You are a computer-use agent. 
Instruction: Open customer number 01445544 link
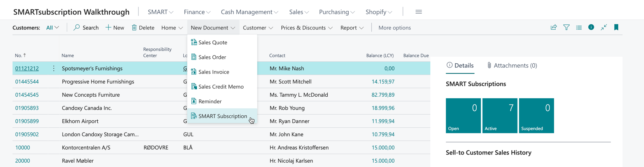pyautogui.click(x=27, y=82)
